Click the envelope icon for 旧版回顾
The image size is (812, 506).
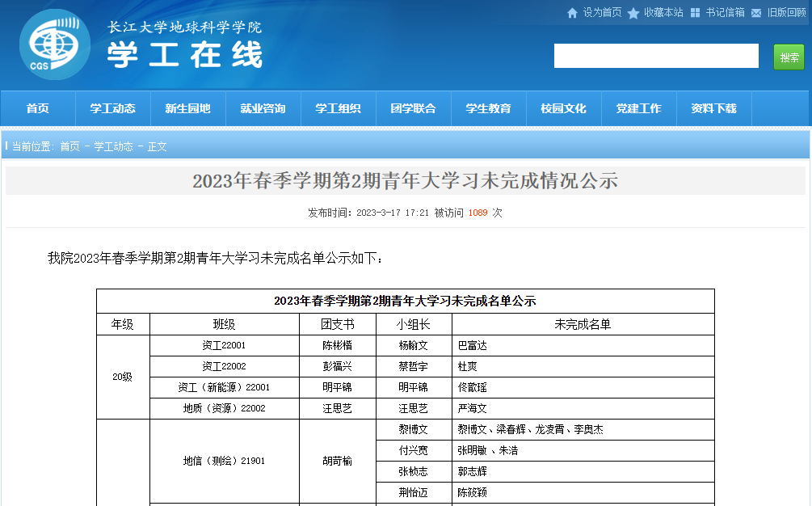pos(755,13)
